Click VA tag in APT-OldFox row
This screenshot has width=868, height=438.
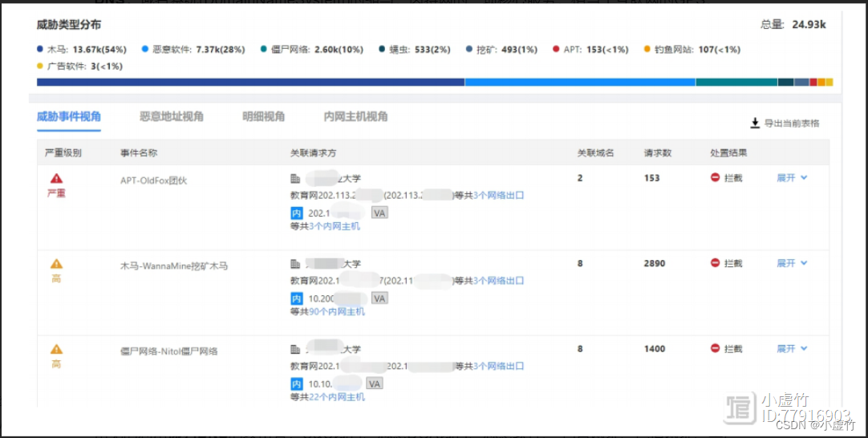pos(379,213)
